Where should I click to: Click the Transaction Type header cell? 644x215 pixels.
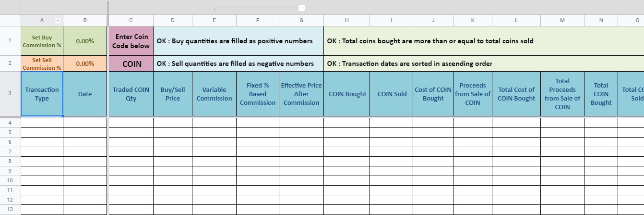point(42,94)
